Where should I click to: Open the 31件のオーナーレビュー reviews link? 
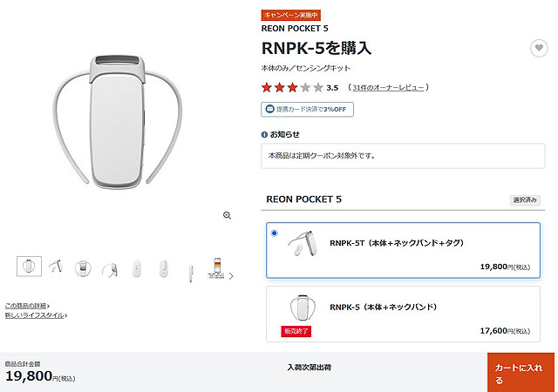(388, 87)
